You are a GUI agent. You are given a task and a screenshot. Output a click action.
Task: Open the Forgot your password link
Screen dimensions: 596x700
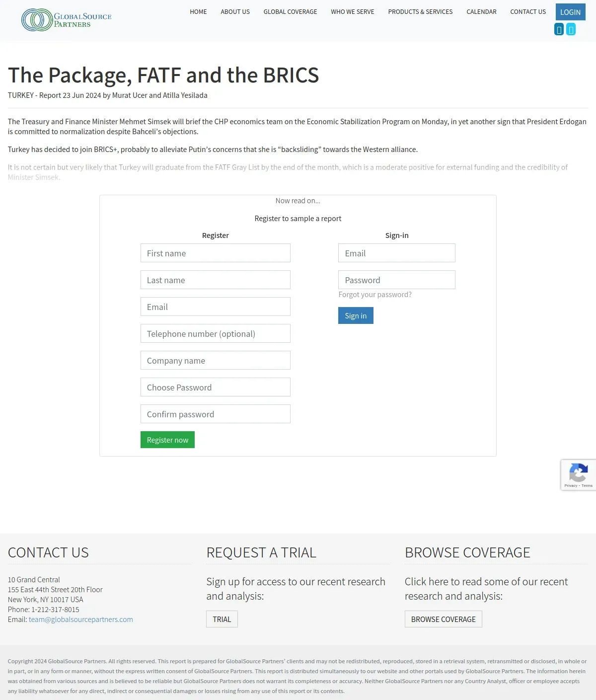pos(375,295)
